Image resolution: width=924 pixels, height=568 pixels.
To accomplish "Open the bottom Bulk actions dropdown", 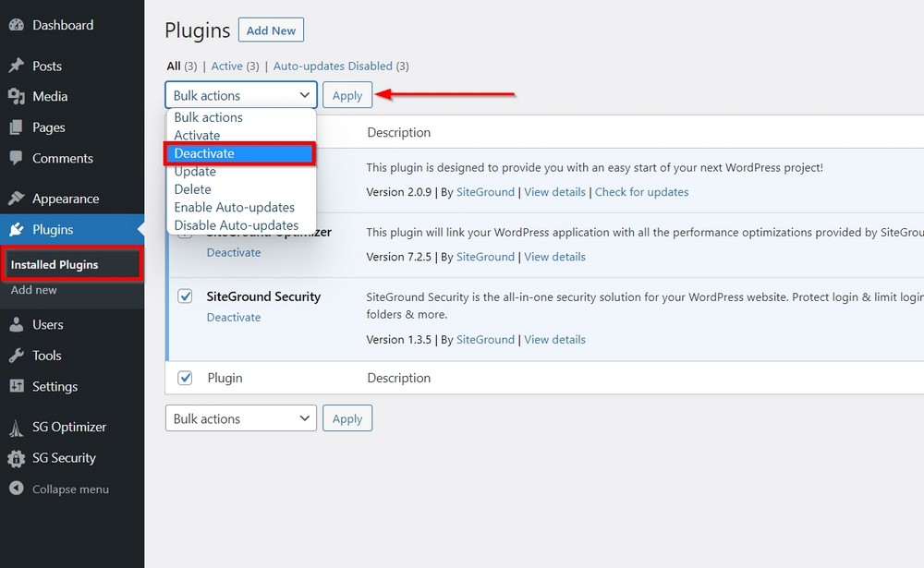I will tap(241, 418).
